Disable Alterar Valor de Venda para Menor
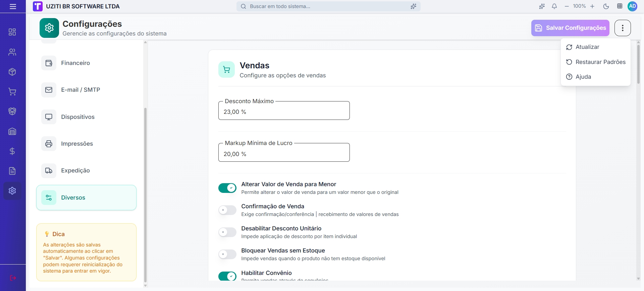This screenshot has width=644, height=291. click(x=227, y=188)
